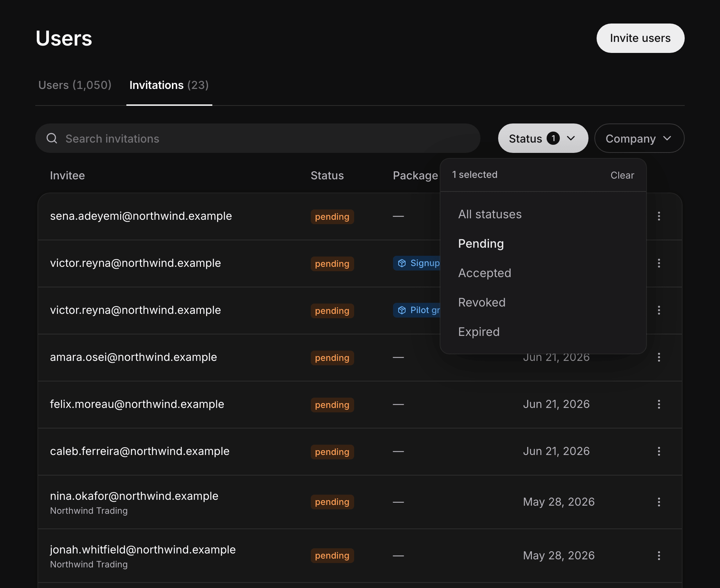Screen dimensions: 720x588
Task: Select the Invitations (23) tab
Action: pos(169,85)
